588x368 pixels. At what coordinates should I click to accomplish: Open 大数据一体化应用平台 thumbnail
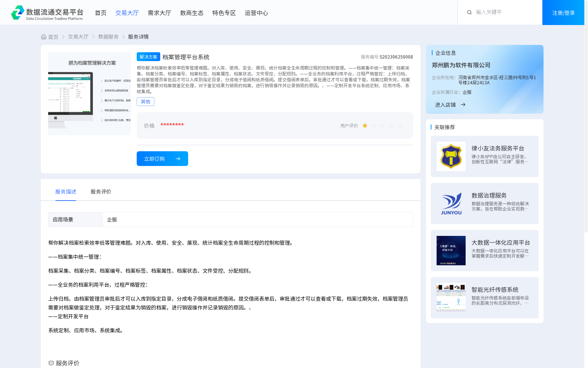coord(451,251)
